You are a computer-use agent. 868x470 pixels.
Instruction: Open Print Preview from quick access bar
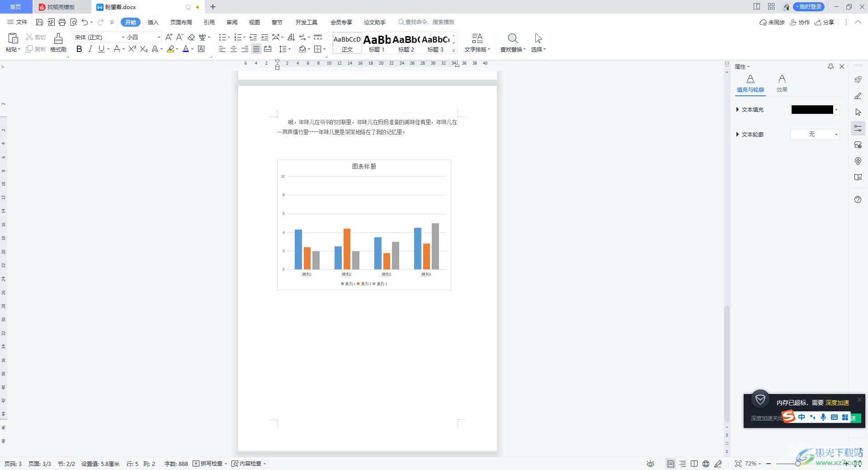tap(73, 22)
